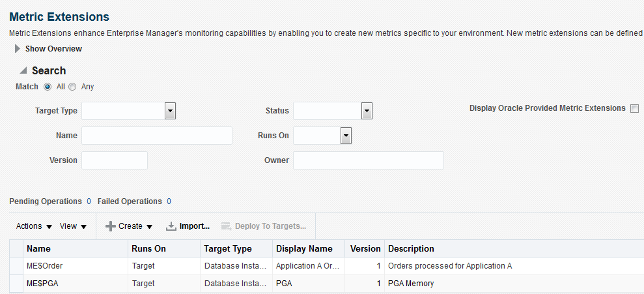Click the Import download-arrow icon
644x294 pixels.
pyautogui.click(x=171, y=226)
